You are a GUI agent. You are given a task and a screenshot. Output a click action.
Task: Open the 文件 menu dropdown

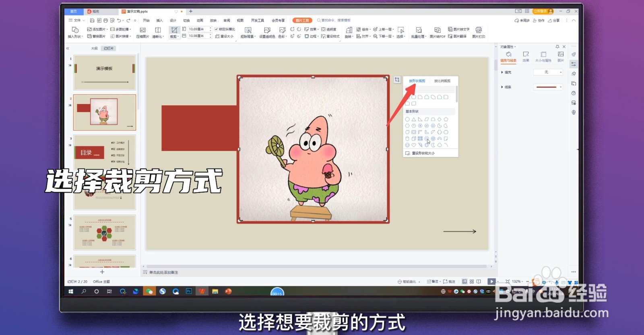tap(76, 21)
